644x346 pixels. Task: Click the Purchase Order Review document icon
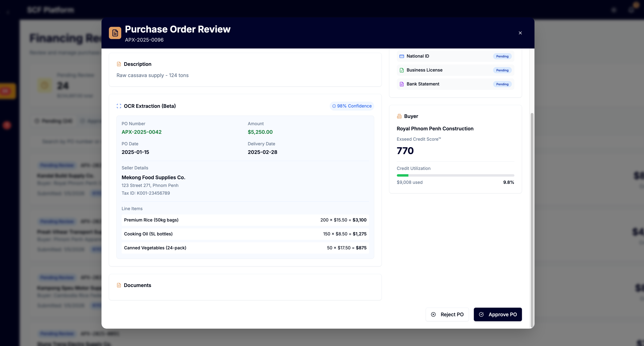click(x=115, y=33)
